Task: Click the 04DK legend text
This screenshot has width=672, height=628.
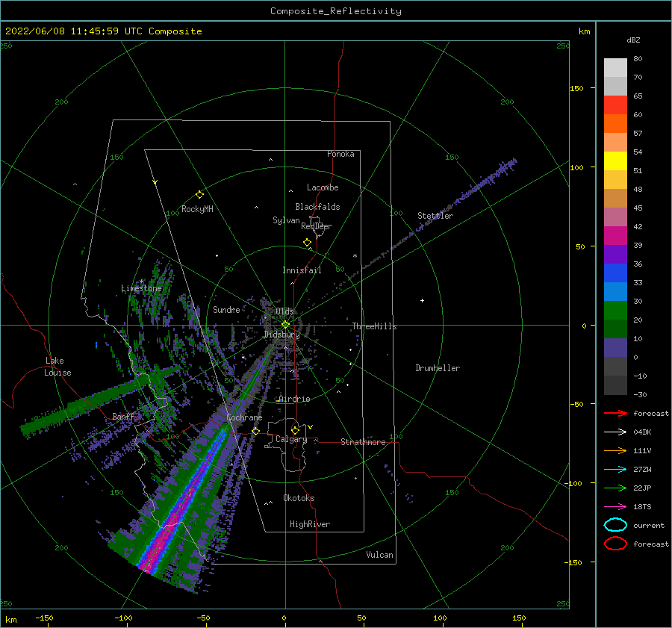Action: [642, 432]
